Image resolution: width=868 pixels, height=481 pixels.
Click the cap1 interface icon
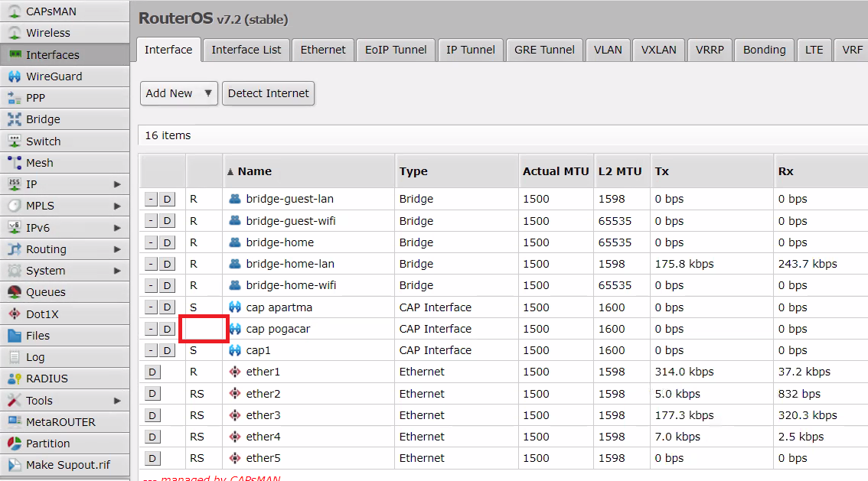(x=235, y=350)
